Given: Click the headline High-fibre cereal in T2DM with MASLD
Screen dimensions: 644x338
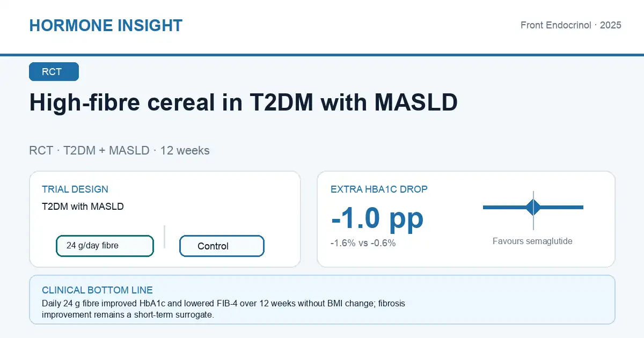Looking at the screenshot, I should 244,103.
